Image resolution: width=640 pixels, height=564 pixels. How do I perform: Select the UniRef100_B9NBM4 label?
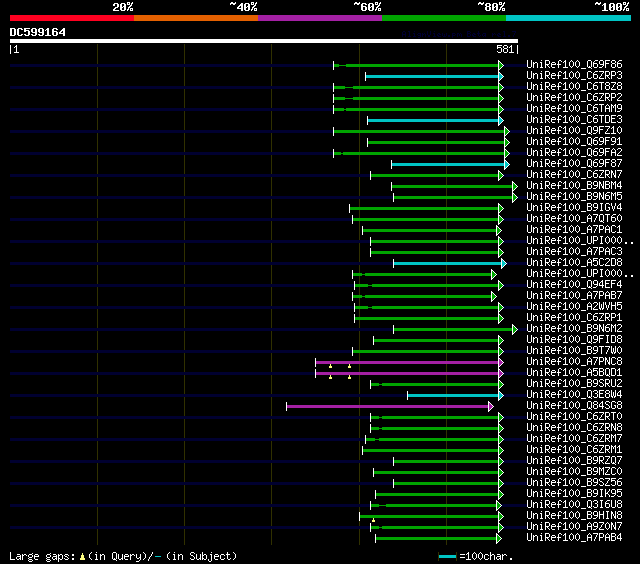click(574, 186)
